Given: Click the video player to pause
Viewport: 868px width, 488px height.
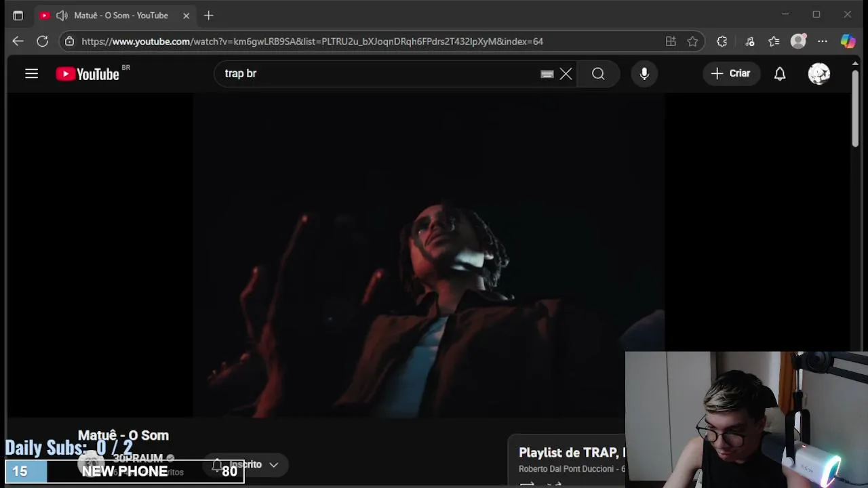Looking at the screenshot, I should (x=429, y=254).
